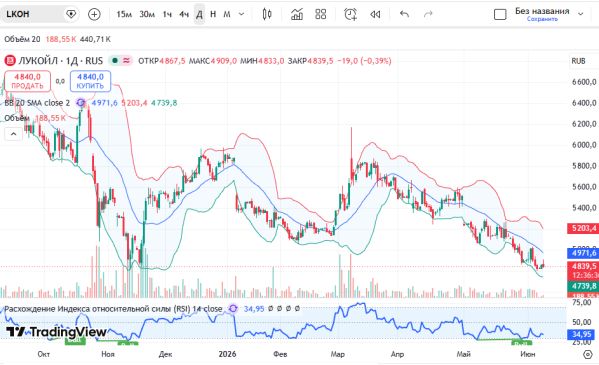
Task: Click the 6600,0 price scale label
Action: (x=584, y=82)
